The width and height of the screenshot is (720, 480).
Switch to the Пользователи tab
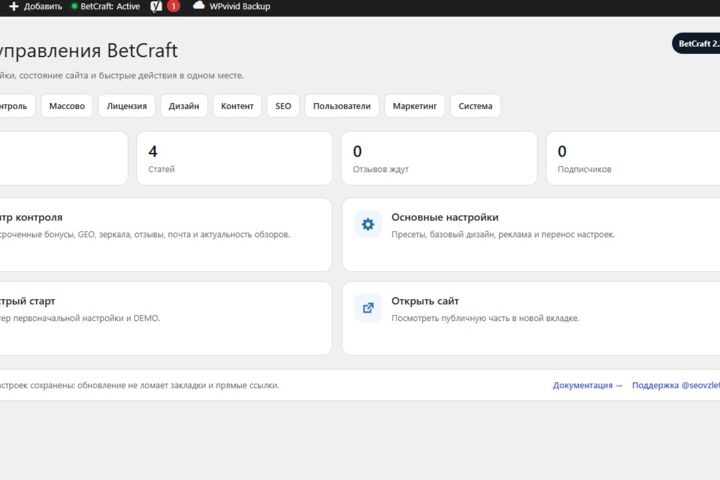coord(342,106)
